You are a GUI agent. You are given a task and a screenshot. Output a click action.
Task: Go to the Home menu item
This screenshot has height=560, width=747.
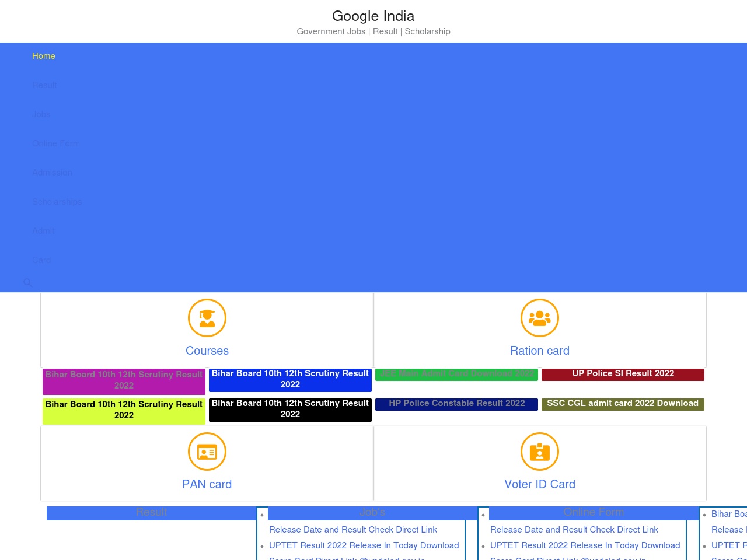coord(44,56)
